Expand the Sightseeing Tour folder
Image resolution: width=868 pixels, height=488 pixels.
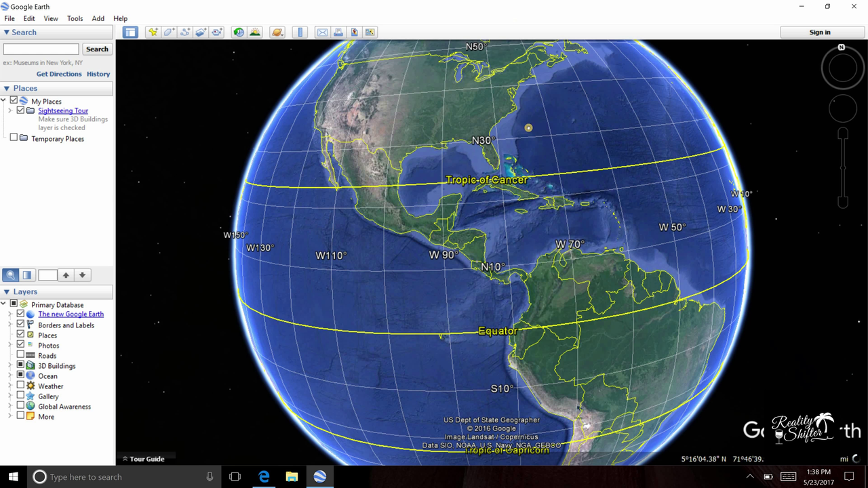point(10,110)
